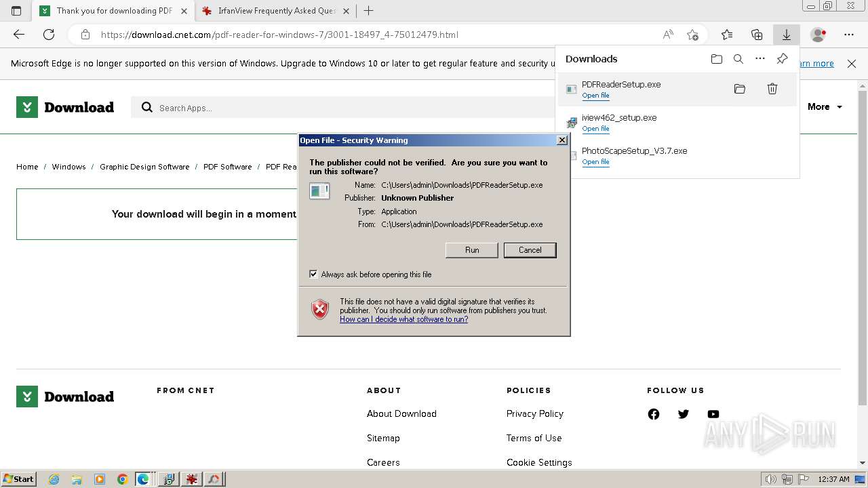Open the Facebook icon under Follow Us
The width and height of the screenshot is (868, 488).
[654, 414]
